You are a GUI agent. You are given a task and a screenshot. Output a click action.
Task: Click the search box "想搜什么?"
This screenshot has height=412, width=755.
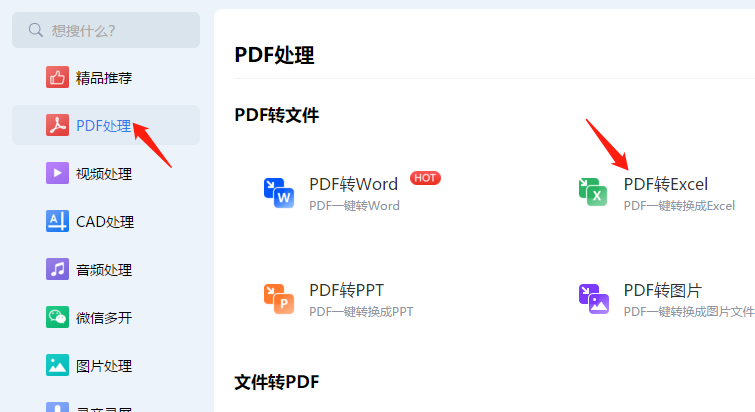(x=106, y=30)
